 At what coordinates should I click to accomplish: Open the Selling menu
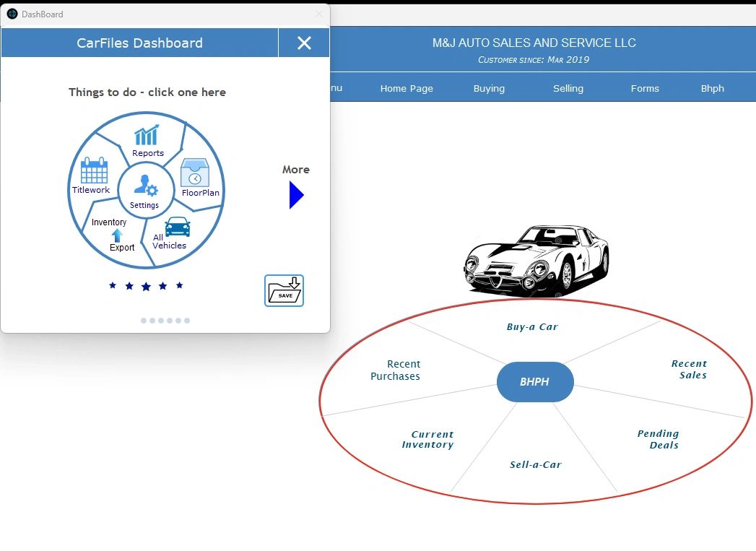click(x=568, y=88)
